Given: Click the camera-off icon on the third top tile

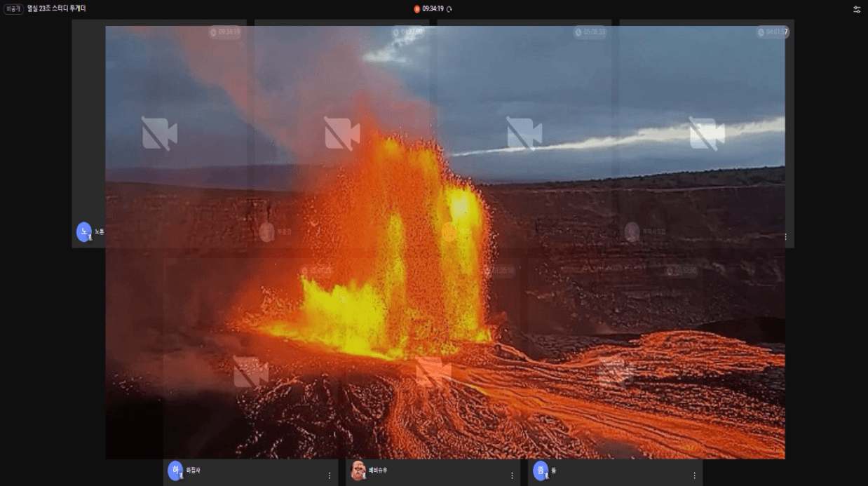Looking at the screenshot, I should [524, 133].
